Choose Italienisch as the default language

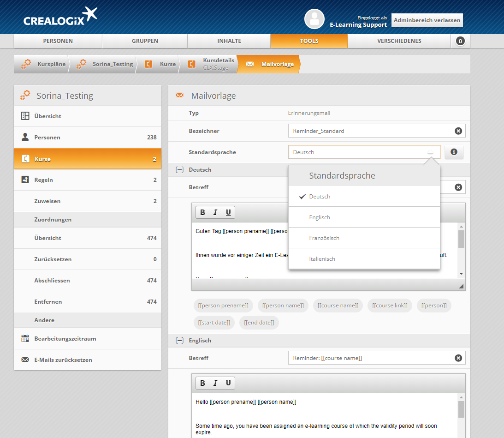click(322, 259)
